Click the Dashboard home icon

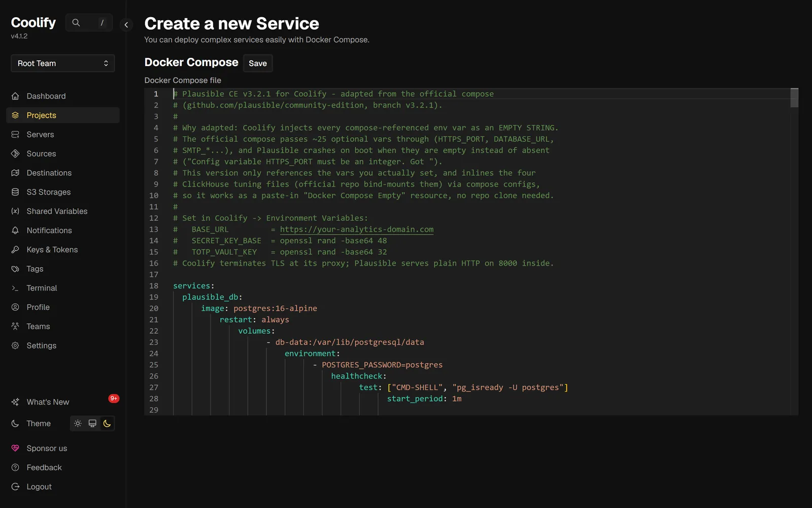(15, 96)
